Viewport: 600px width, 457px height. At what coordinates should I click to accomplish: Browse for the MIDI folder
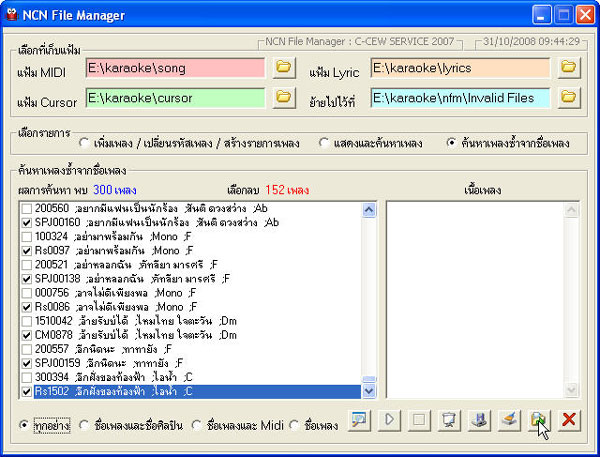(x=284, y=67)
